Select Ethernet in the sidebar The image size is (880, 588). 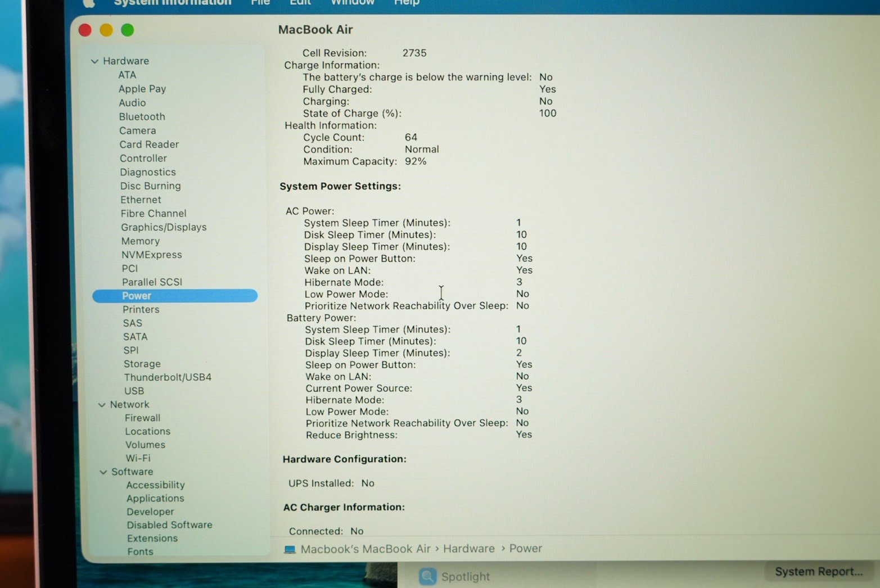pos(141,200)
